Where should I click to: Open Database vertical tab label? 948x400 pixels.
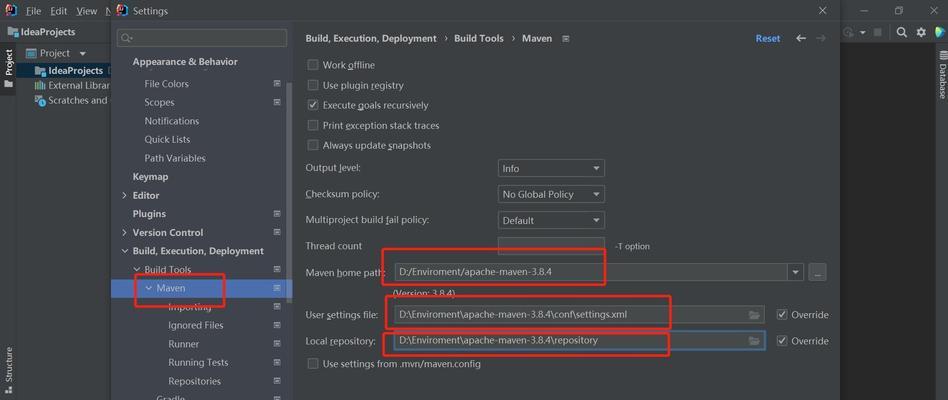[943, 82]
